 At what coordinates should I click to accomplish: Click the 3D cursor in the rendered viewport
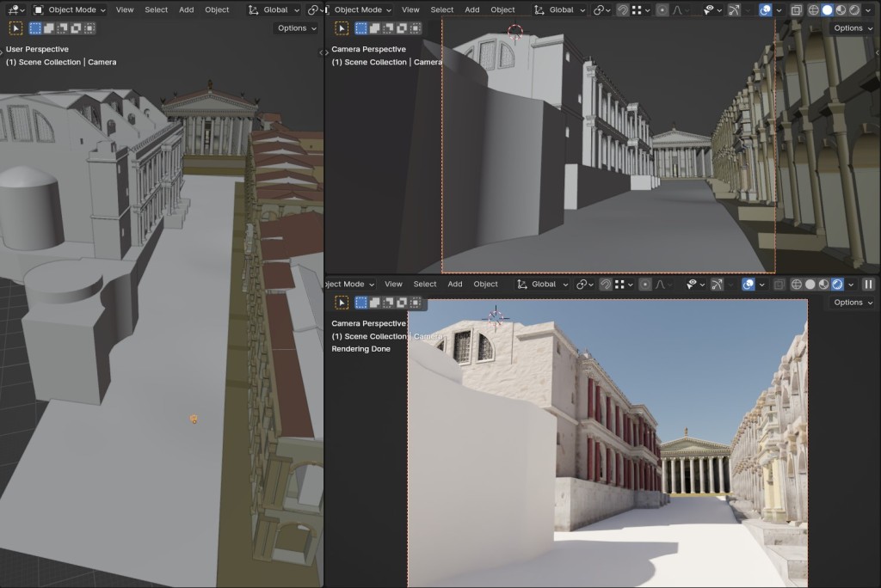click(x=496, y=317)
